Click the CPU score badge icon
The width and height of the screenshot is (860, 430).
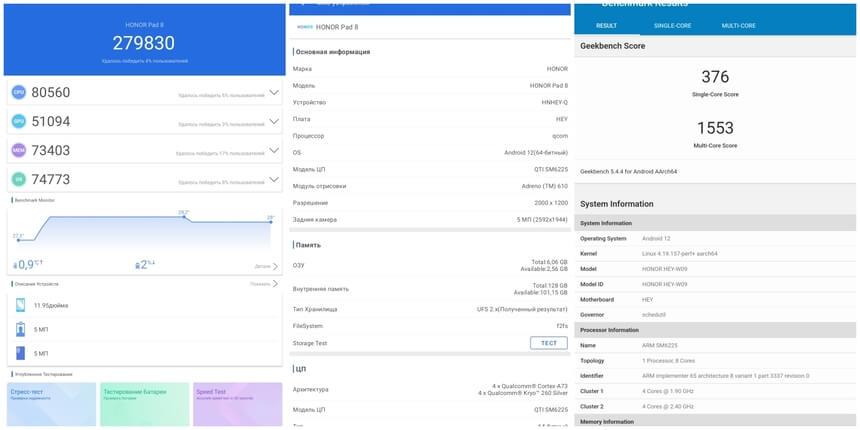point(19,92)
